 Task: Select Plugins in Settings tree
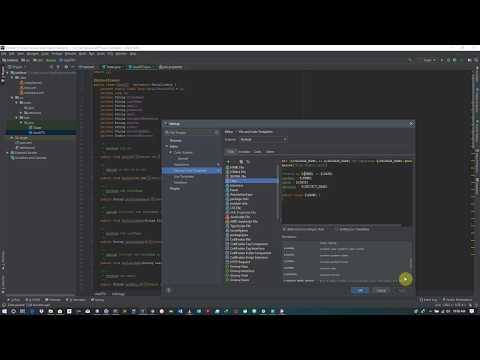click(x=175, y=188)
